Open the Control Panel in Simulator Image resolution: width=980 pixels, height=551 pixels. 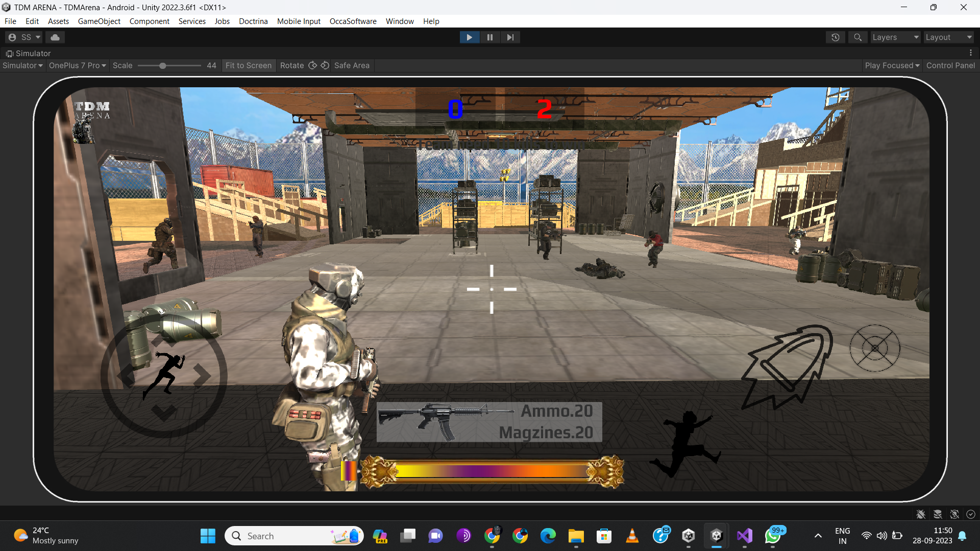coord(950,65)
